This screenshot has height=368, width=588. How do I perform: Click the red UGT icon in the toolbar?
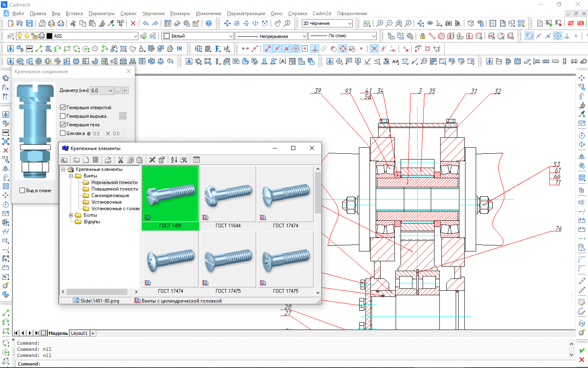(x=570, y=23)
